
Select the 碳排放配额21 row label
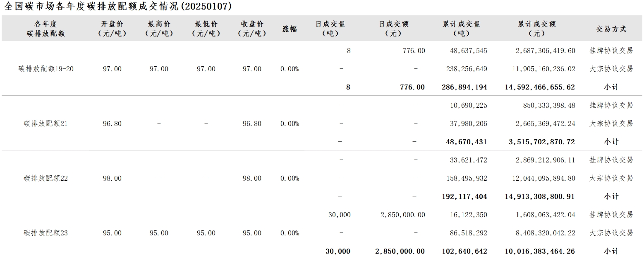(x=46, y=123)
